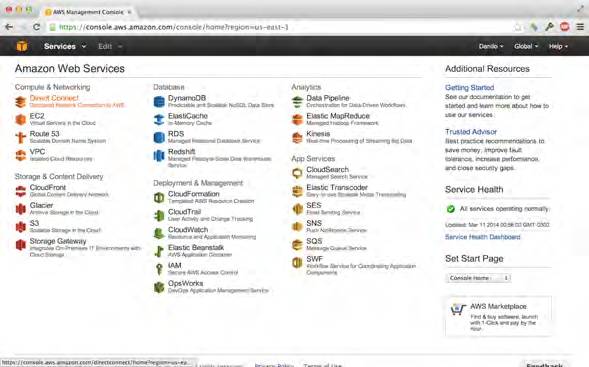This screenshot has width=589, height=367.
Task: Click the CloudTrail service icon
Action: [159, 216]
